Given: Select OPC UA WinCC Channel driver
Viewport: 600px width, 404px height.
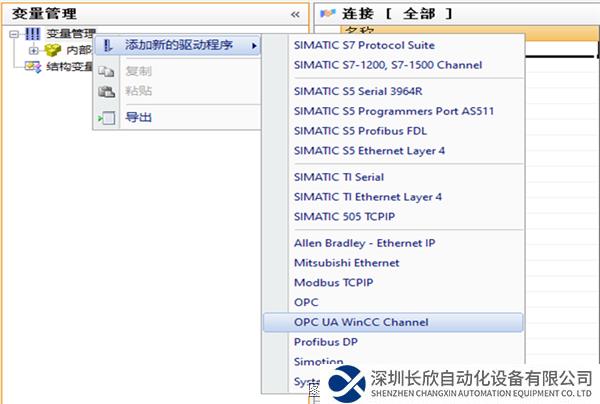Looking at the screenshot, I should click(x=361, y=322).
